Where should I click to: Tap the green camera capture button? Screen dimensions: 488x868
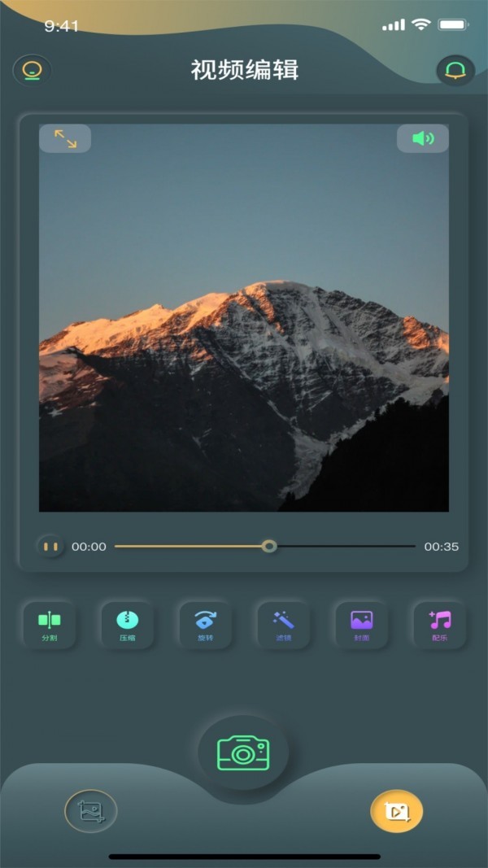click(243, 752)
